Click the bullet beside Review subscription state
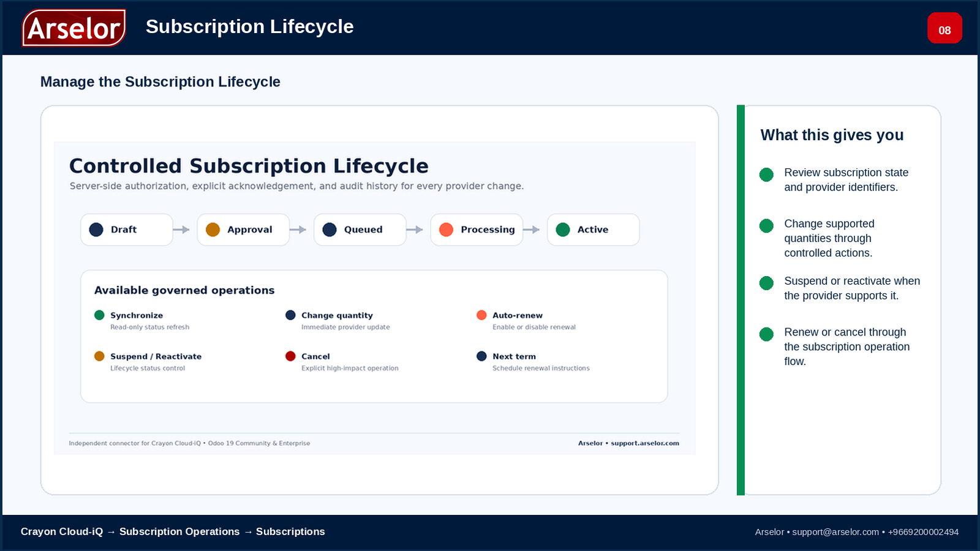The image size is (980, 551). [x=766, y=174]
